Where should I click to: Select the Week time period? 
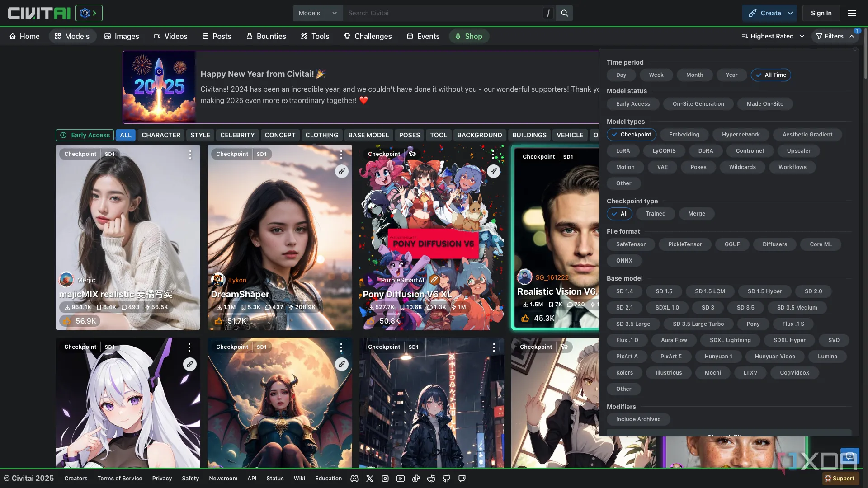tap(656, 75)
